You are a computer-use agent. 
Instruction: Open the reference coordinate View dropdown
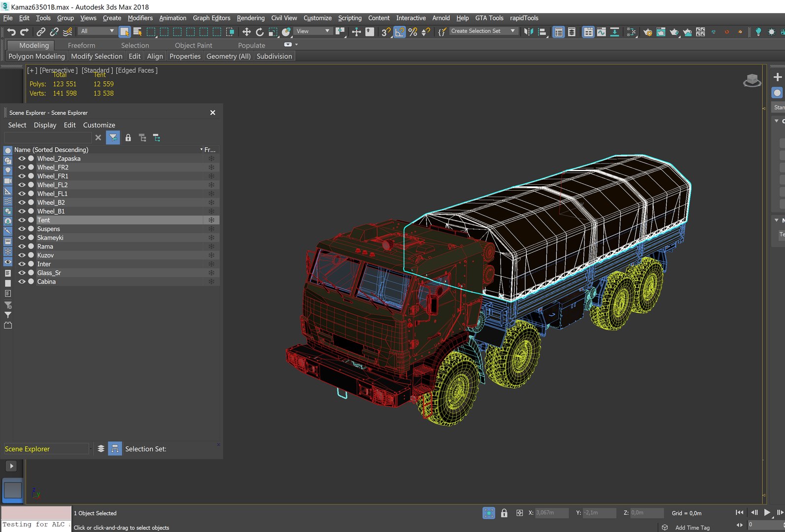(x=313, y=31)
